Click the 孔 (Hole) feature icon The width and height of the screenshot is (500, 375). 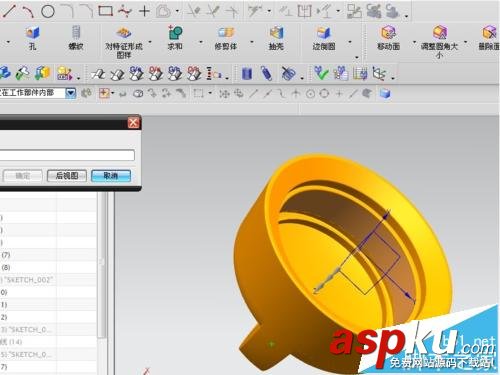pyautogui.click(x=32, y=33)
